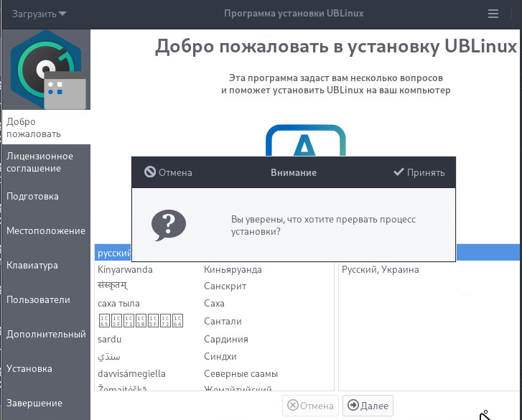Select the Kinyarwanda language row
This screenshot has width=522, height=420.
tap(214, 269)
